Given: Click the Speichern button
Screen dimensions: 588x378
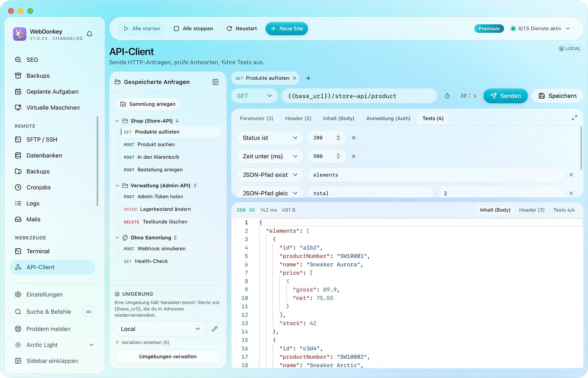Looking at the screenshot, I should tap(557, 96).
